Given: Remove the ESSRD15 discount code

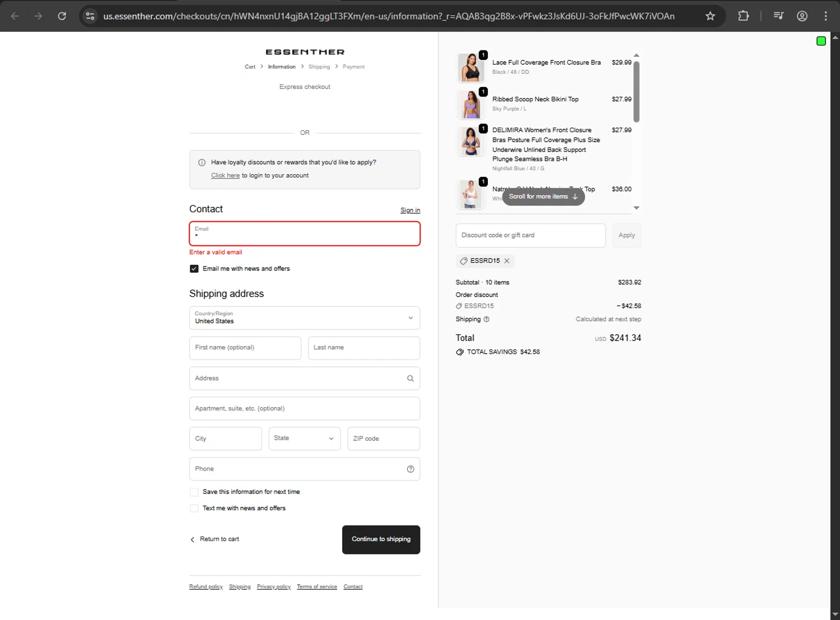Looking at the screenshot, I should point(507,261).
